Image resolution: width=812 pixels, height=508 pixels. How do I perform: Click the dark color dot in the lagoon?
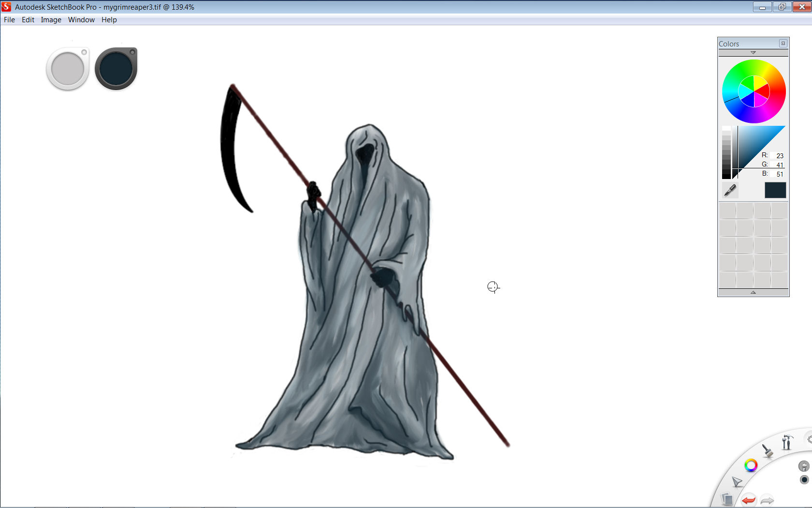(x=804, y=479)
